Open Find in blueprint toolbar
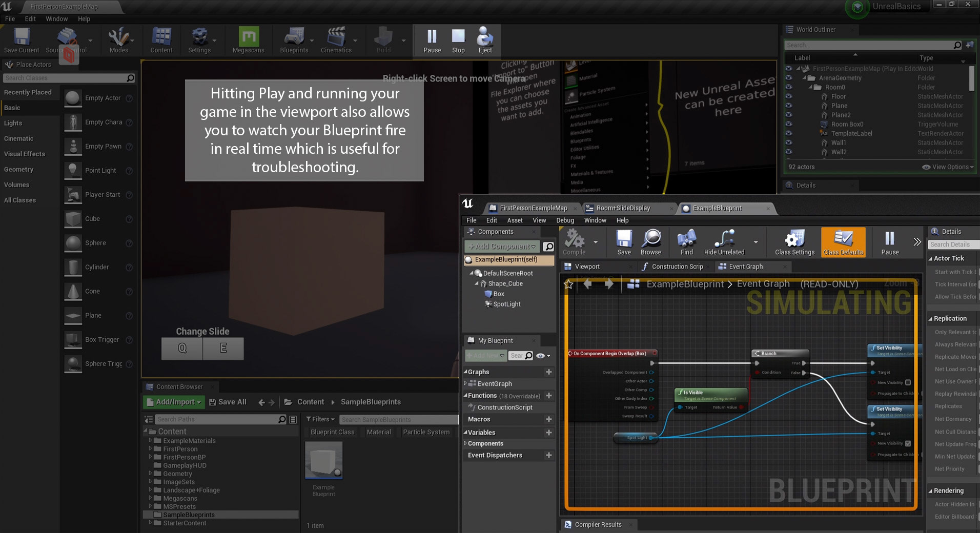980x533 pixels. pyautogui.click(x=687, y=242)
